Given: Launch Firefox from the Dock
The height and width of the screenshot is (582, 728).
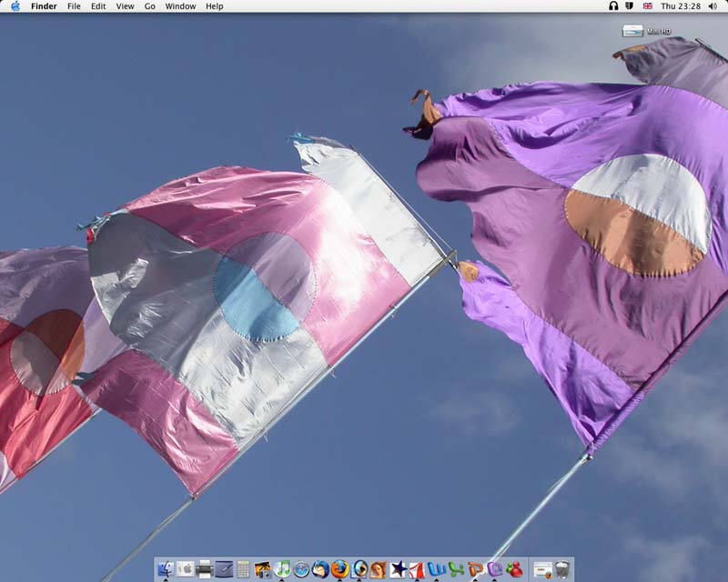Looking at the screenshot, I should 339,569.
